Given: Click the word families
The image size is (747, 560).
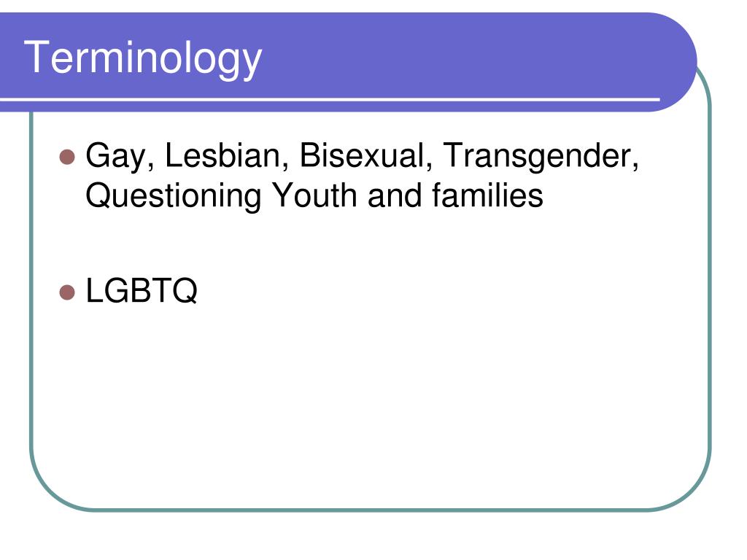Looking at the screenshot, I should tap(487, 195).
